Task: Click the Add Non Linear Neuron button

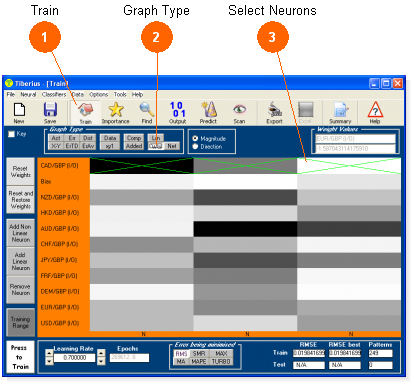Action: click(x=21, y=233)
